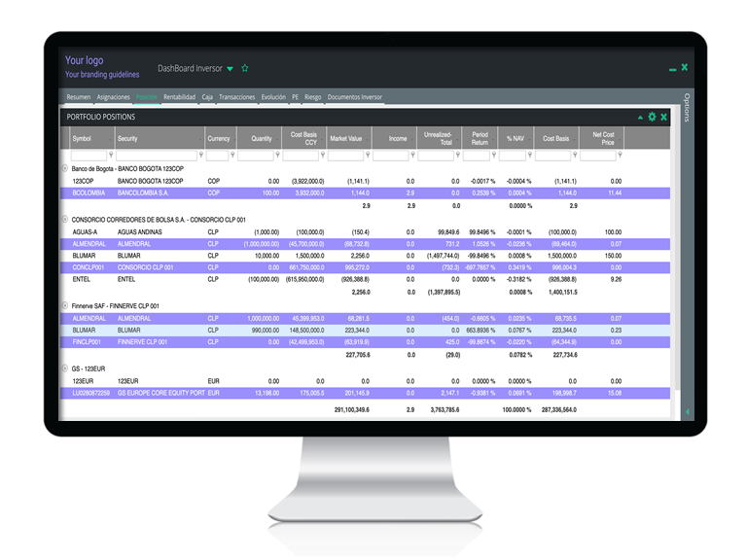Open the Riesgo tab
The height and width of the screenshot is (560, 747).
tap(313, 97)
